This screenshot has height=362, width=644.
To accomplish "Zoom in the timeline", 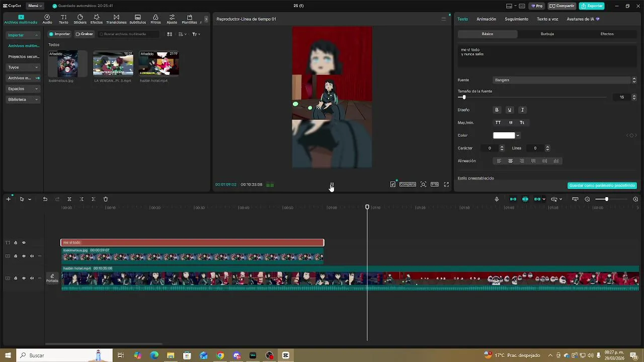I will tap(635, 199).
